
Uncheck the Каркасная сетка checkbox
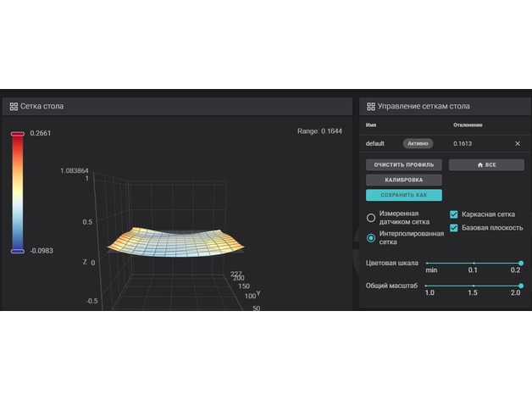pos(454,215)
